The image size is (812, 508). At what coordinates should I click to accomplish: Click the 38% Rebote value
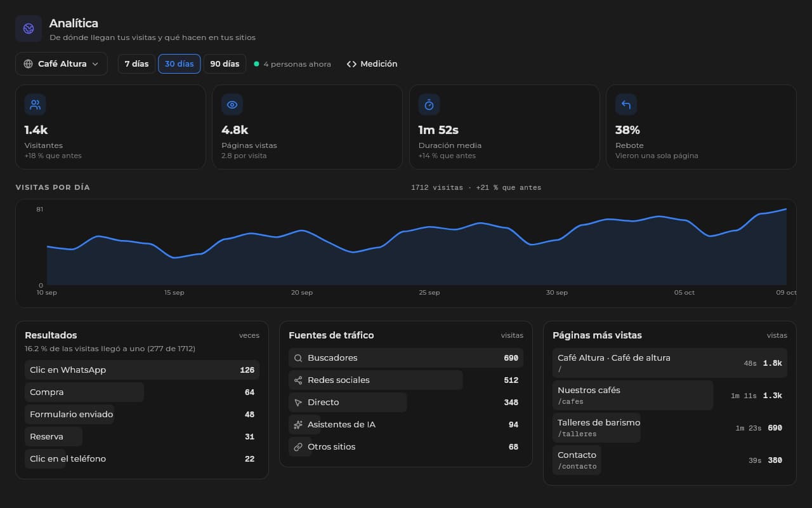[627, 130]
